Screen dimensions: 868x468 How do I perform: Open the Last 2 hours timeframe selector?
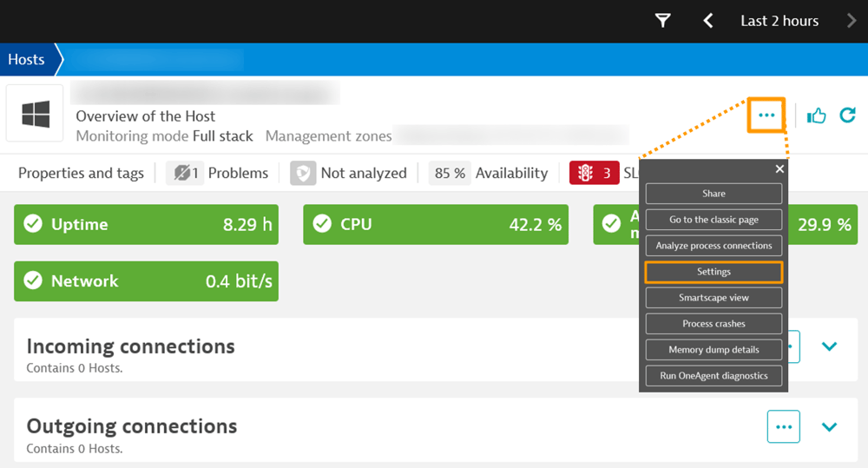coord(779,21)
